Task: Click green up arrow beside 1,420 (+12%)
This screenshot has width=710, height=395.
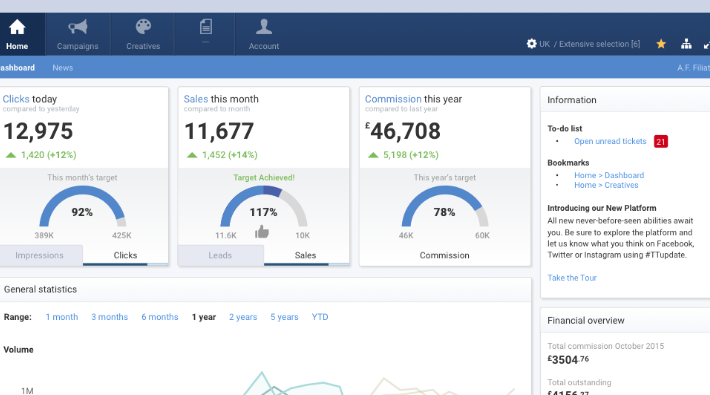Action: 11,155
